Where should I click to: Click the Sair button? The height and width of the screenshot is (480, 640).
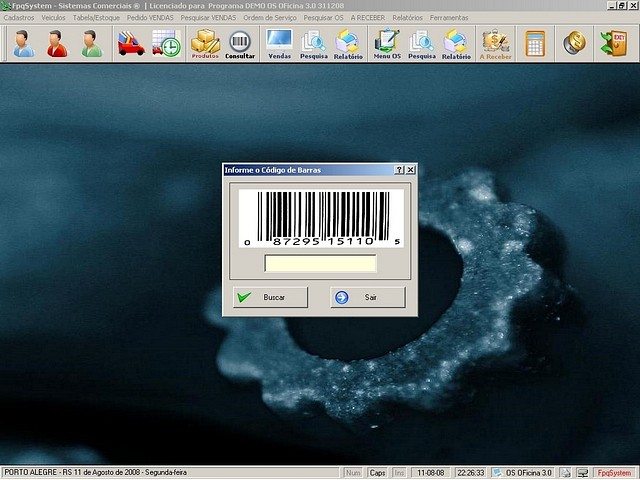point(368,297)
